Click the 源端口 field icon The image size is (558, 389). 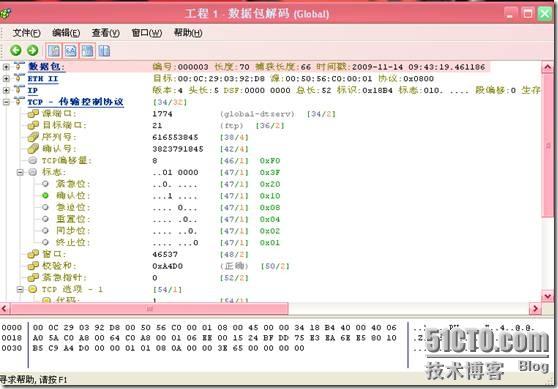(x=33, y=114)
